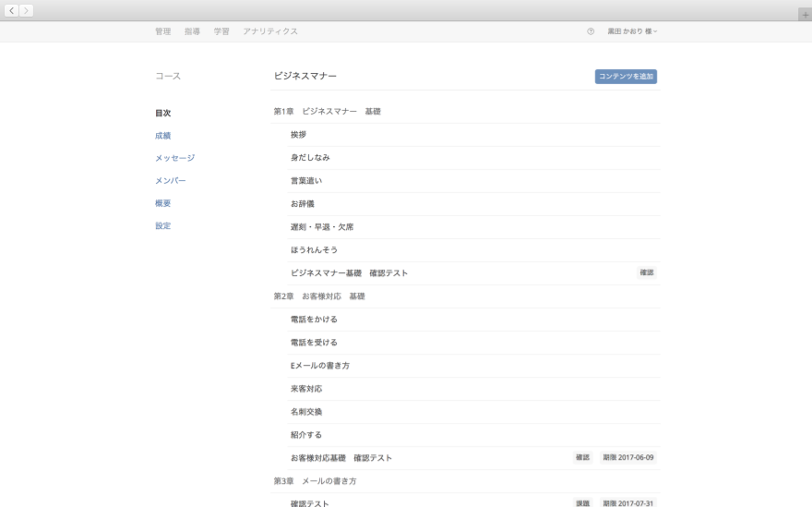Open the アナリティクス menu
The image size is (812, 507).
point(270,31)
